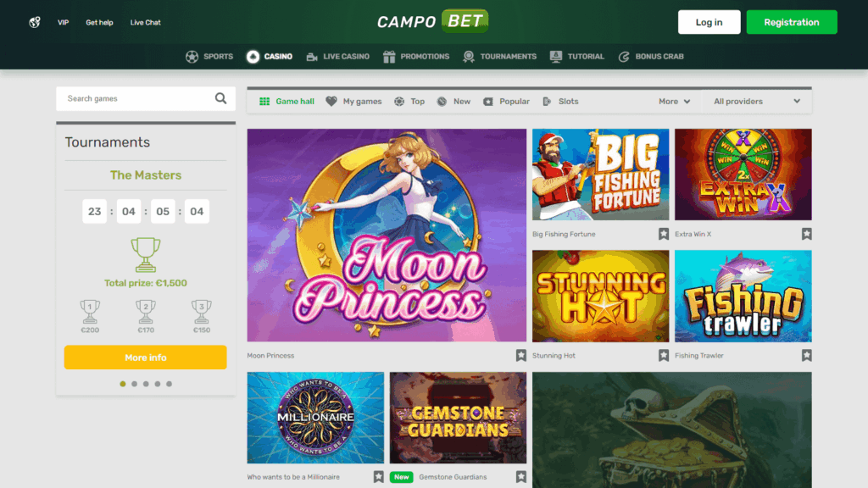Click the green Registration button

792,22
